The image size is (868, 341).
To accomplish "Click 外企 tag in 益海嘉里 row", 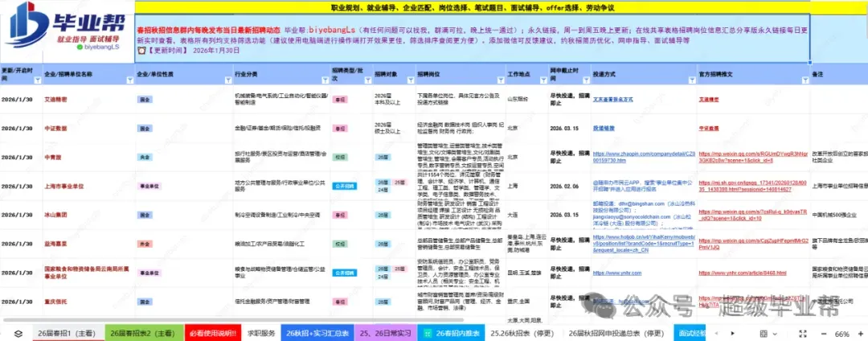I will (x=145, y=244).
